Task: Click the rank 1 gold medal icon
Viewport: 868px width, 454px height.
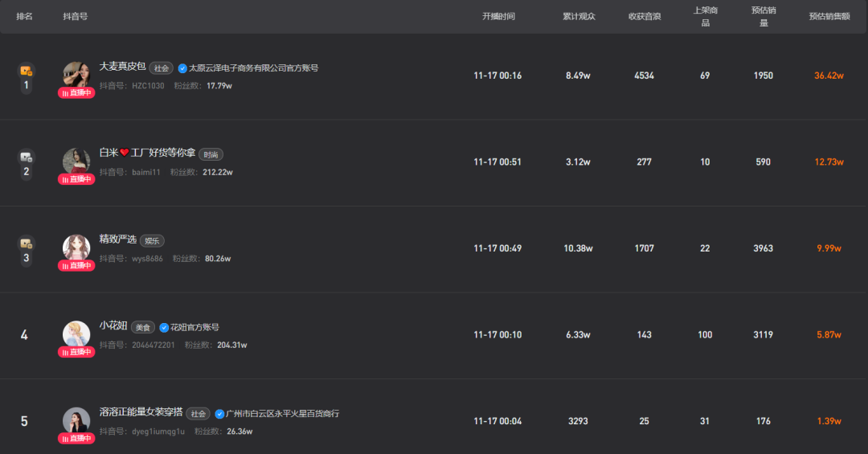Action: 26,71
